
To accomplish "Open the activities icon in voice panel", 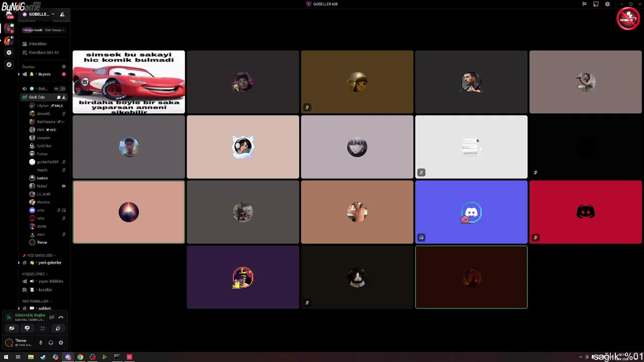I will click(43, 328).
